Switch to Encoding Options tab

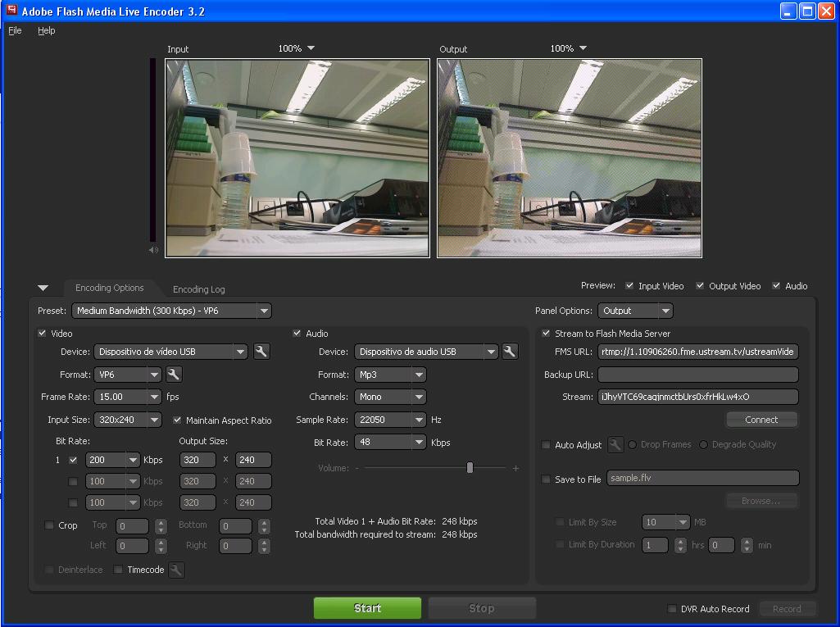(x=110, y=288)
